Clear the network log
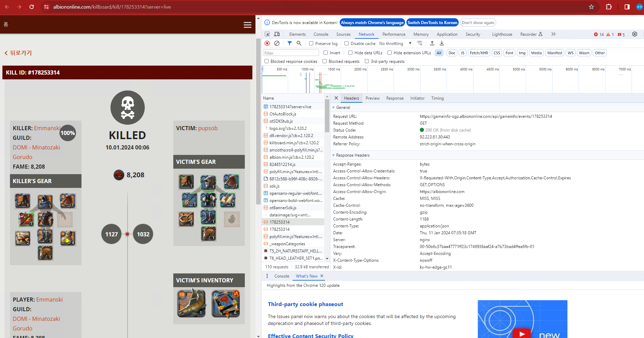 click(277, 43)
